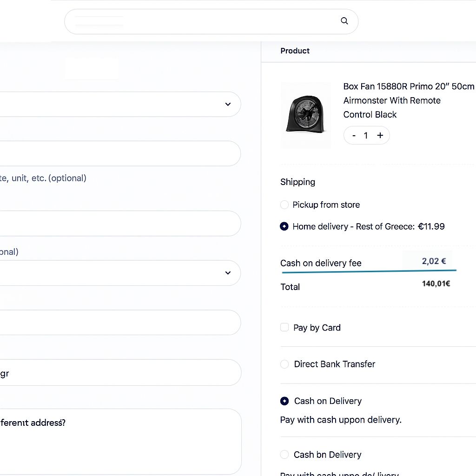This screenshot has width=476, height=476.
Task: Select Home delivery Rest of Greece
Action: click(x=284, y=226)
